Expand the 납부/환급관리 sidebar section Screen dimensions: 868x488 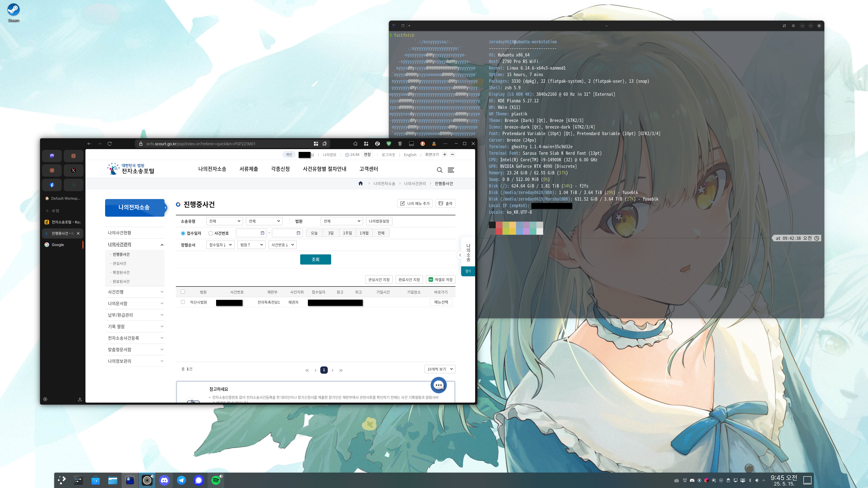pyautogui.click(x=135, y=315)
